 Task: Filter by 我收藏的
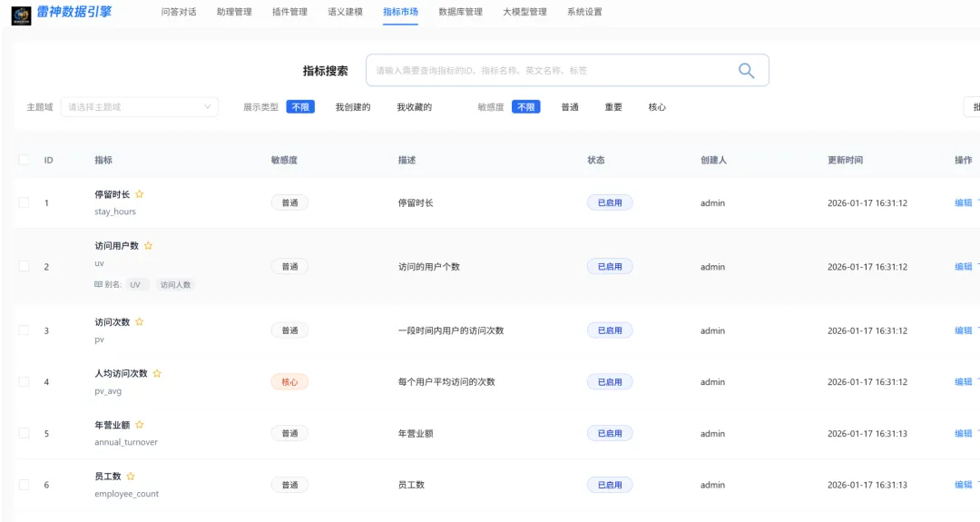[x=415, y=107]
